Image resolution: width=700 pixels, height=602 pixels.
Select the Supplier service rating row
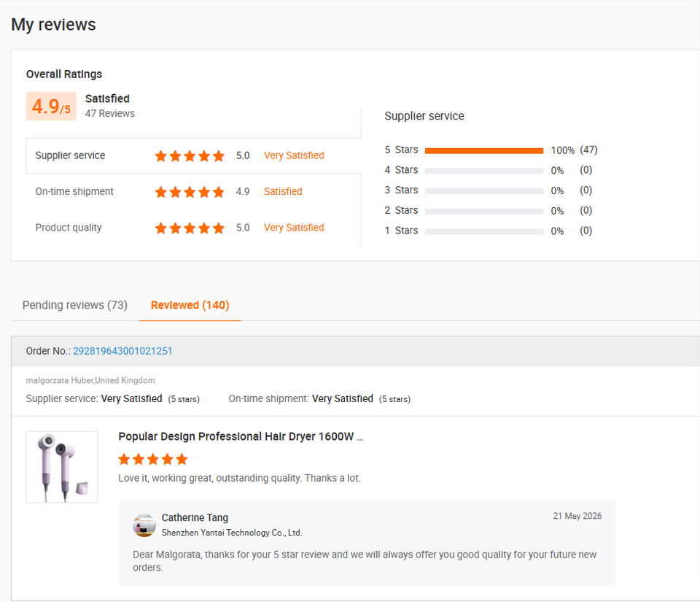coord(194,156)
